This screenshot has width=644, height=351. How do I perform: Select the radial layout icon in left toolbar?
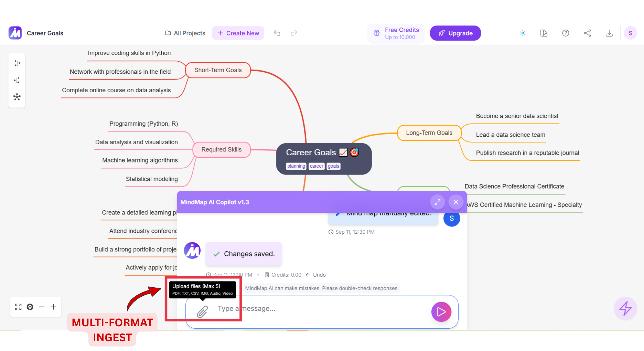click(x=17, y=97)
